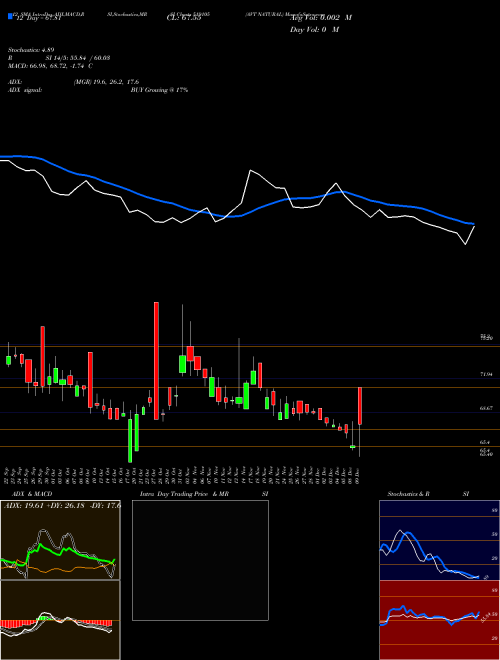The image size is (500, 660).
Task: Click the tallest red candlestick in the chart
Action: 156,361
